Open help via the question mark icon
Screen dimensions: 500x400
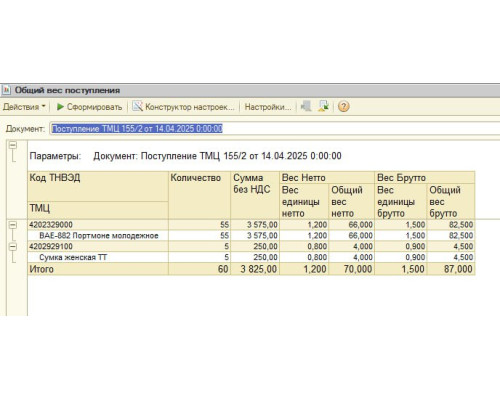tap(343, 107)
